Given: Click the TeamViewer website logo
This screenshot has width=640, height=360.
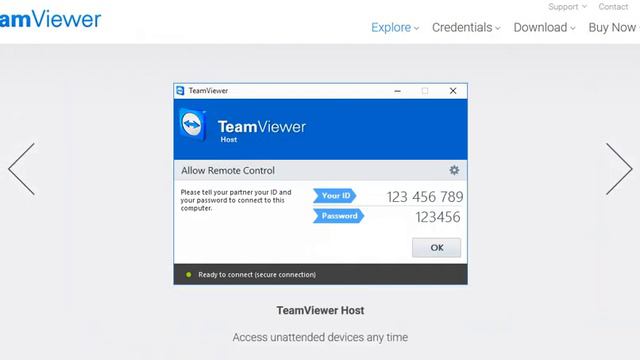Looking at the screenshot, I should 50,19.
